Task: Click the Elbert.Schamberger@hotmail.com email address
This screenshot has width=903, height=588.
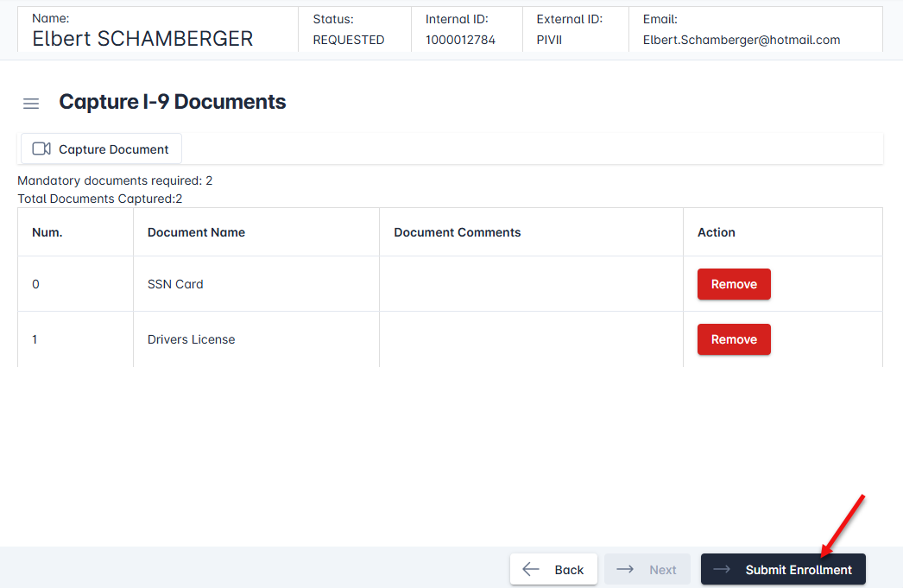Action: pos(741,40)
